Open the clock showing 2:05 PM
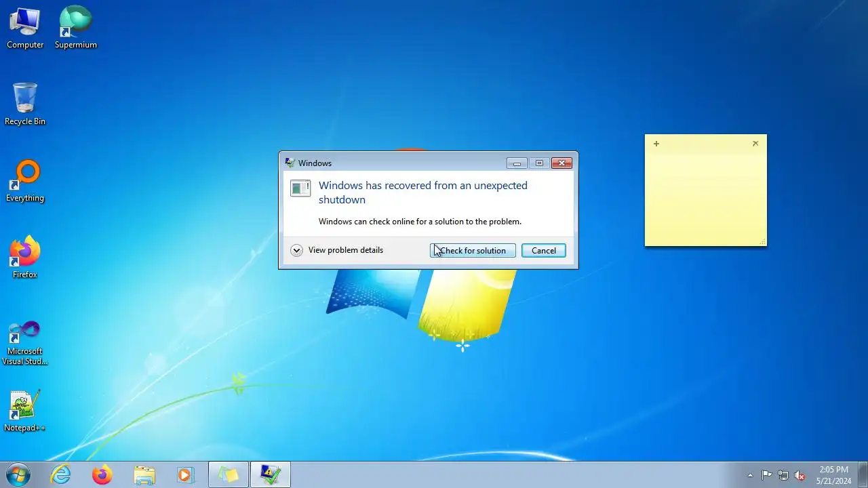Screen dimensions: 868x488 pyautogui.click(x=833, y=475)
